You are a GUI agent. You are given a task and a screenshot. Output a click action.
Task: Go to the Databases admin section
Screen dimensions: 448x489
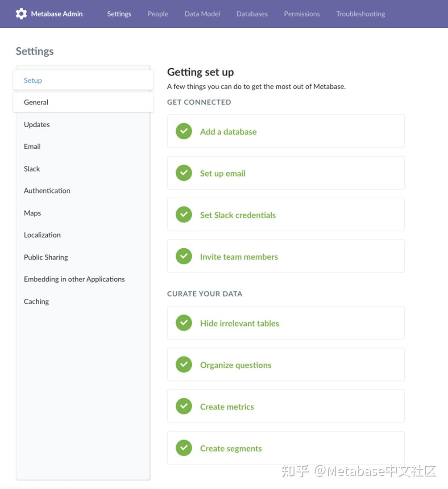[252, 14]
